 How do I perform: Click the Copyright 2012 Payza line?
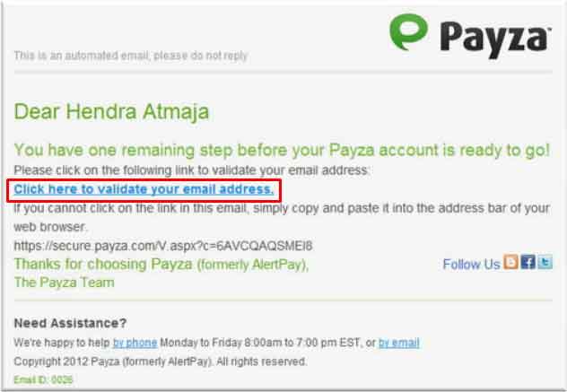point(161,362)
